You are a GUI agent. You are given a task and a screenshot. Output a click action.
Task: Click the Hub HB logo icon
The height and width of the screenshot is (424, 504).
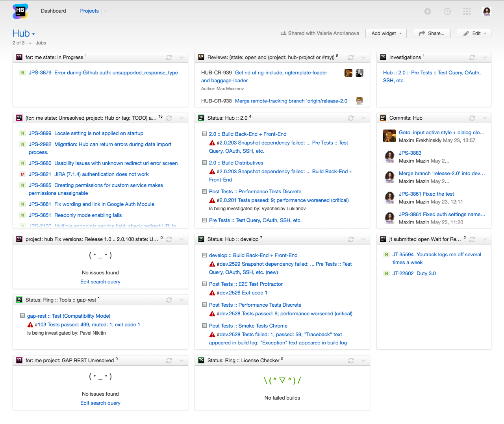point(20,11)
